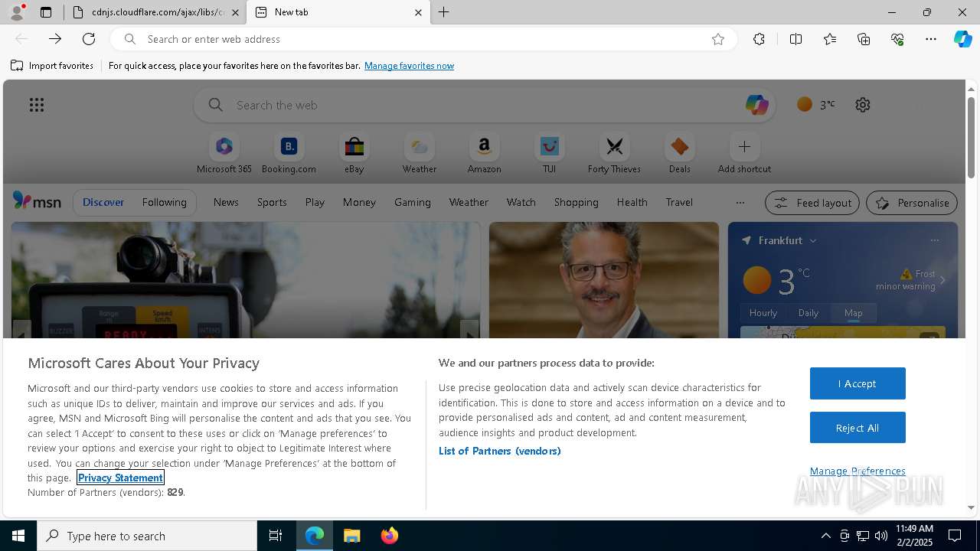This screenshot has height=551, width=980.
Task: Open List of Partners (vendors) link
Action: pos(499,451)
